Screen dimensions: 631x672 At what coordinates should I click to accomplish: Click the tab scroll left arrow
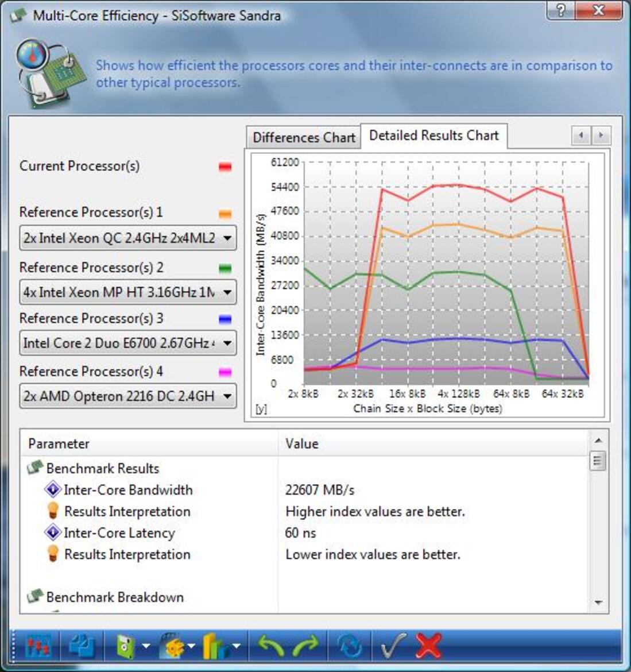tap(581, 136)
